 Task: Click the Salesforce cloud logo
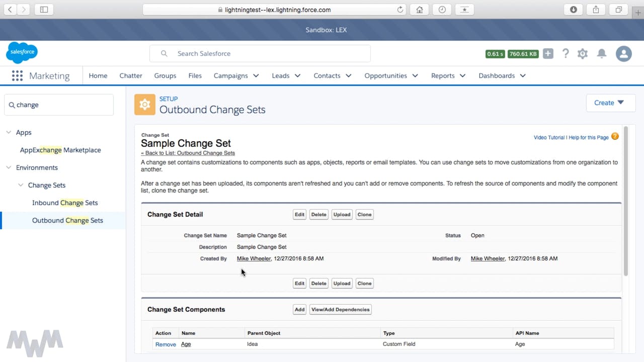click(22, 52)
